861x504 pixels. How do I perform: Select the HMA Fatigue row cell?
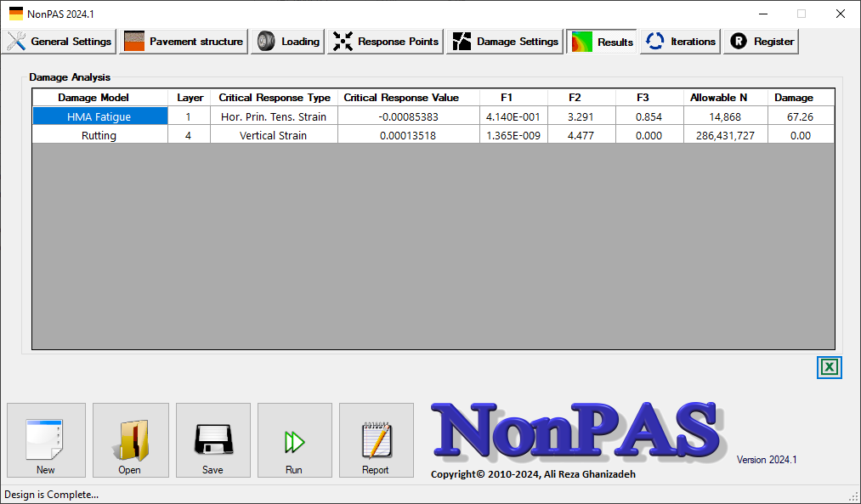(99, 116)
